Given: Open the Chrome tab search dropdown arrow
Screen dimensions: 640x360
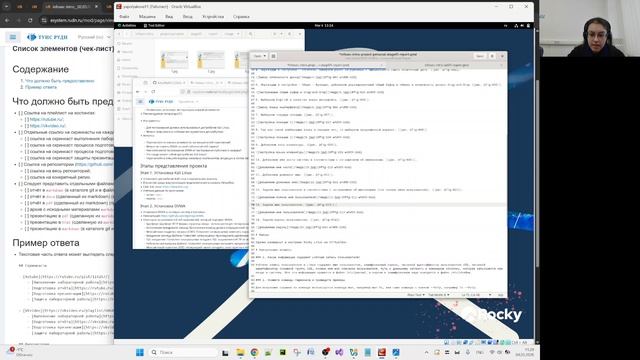Looking at the screenshot, I should click(x=7, y=7).
